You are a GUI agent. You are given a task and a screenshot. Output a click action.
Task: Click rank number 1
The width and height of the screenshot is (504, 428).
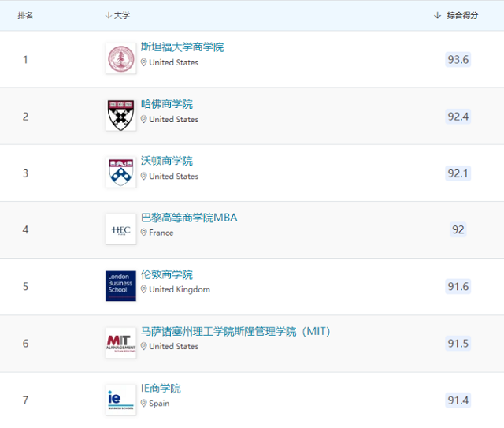pyautogui.click(x=25, y=60)
